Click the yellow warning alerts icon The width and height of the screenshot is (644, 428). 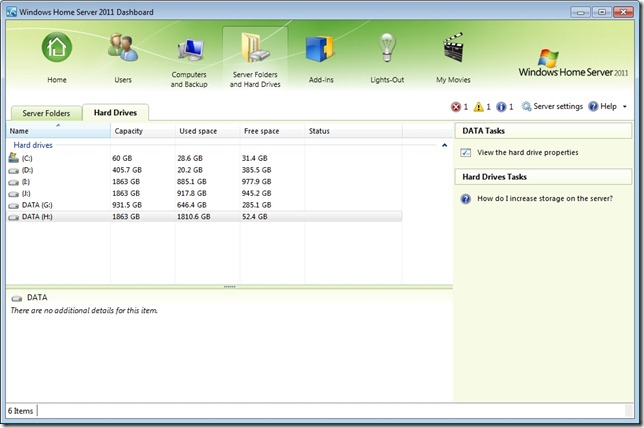pyautogui.click(x=480, y=106)
